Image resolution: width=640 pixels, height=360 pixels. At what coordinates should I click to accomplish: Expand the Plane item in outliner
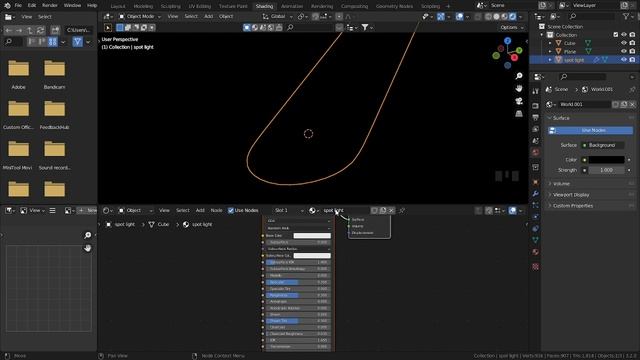click(x=550, y=51)
